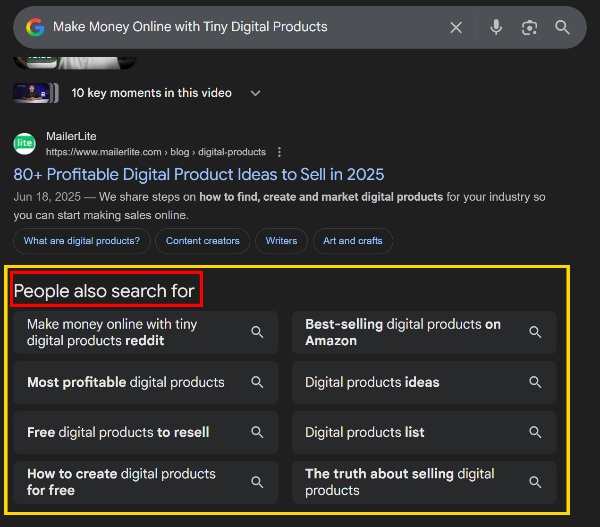
Task: Pick 'Free digital products to resell' suggestion
Action: coord(118,432)
